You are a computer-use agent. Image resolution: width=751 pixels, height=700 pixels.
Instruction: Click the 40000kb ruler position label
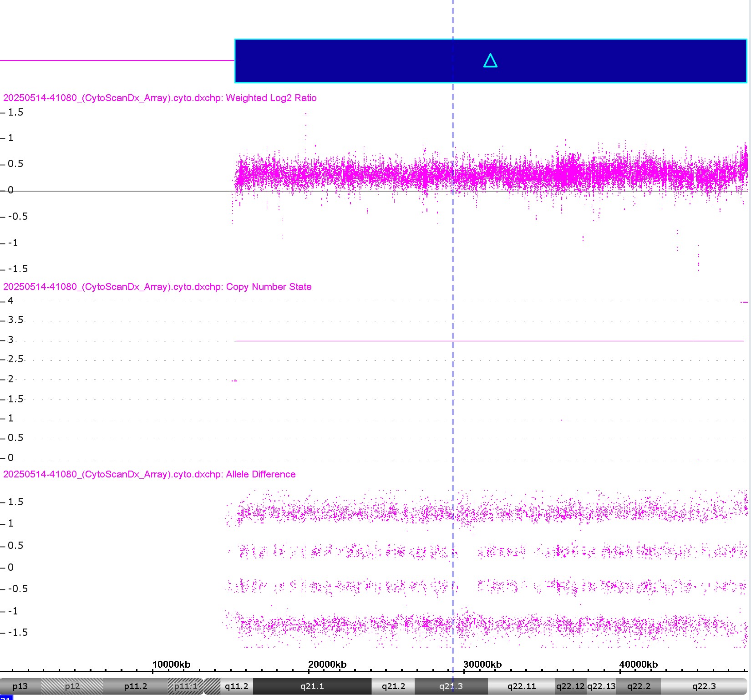[x=638, y=664]
